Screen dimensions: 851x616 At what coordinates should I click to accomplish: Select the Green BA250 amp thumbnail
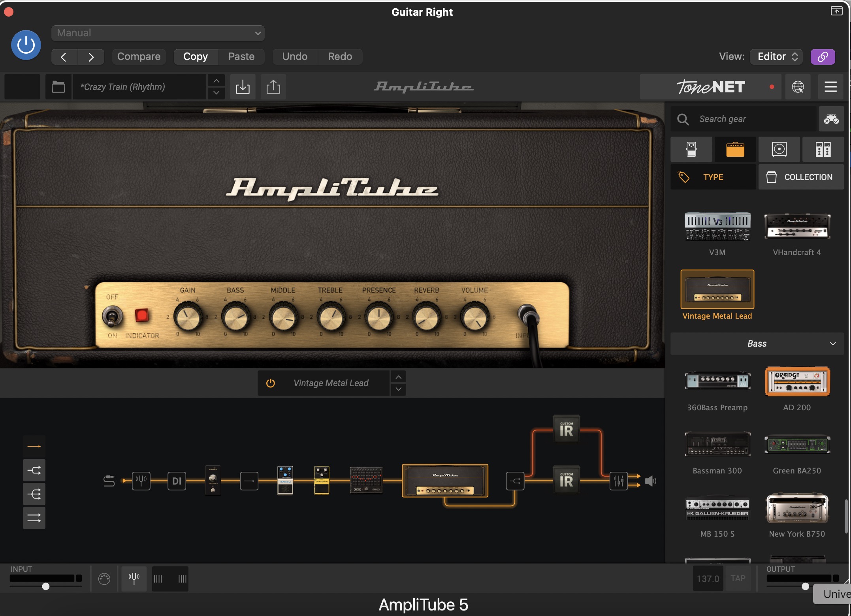(797, 444)
